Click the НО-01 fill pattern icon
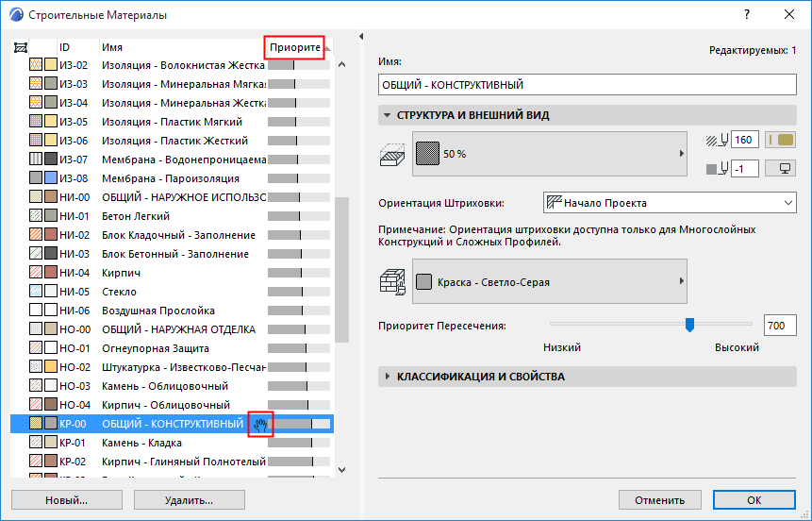The height and width of the screenshot is (521, 812). click(36, 348)
